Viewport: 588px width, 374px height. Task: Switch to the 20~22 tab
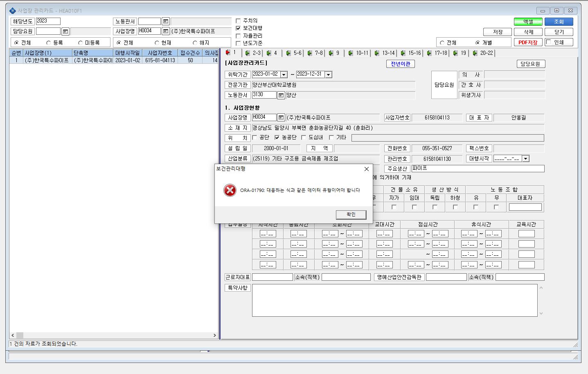pos(483,53)
